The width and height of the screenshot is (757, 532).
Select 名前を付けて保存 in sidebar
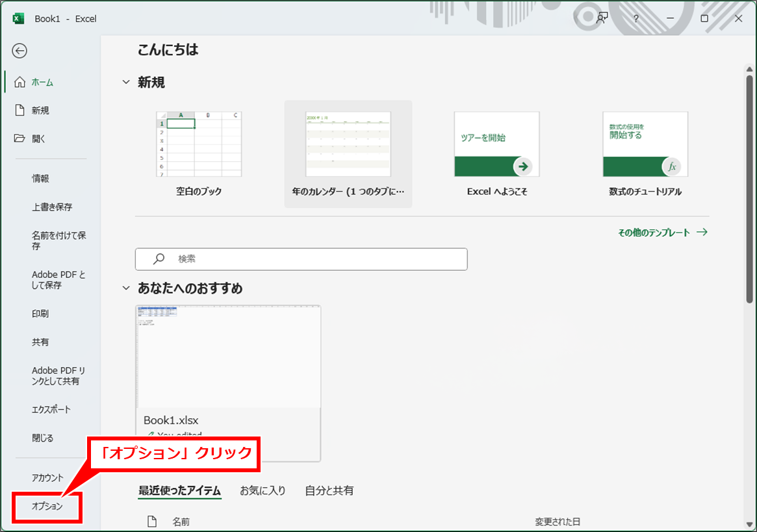(58, 241)
